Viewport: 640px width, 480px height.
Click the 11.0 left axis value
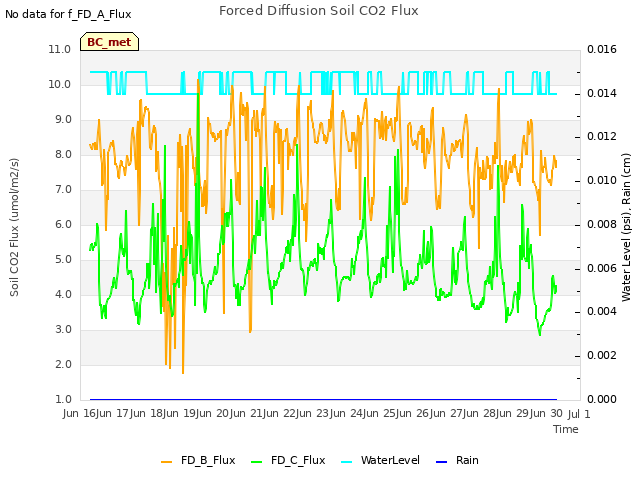point(60,49)
